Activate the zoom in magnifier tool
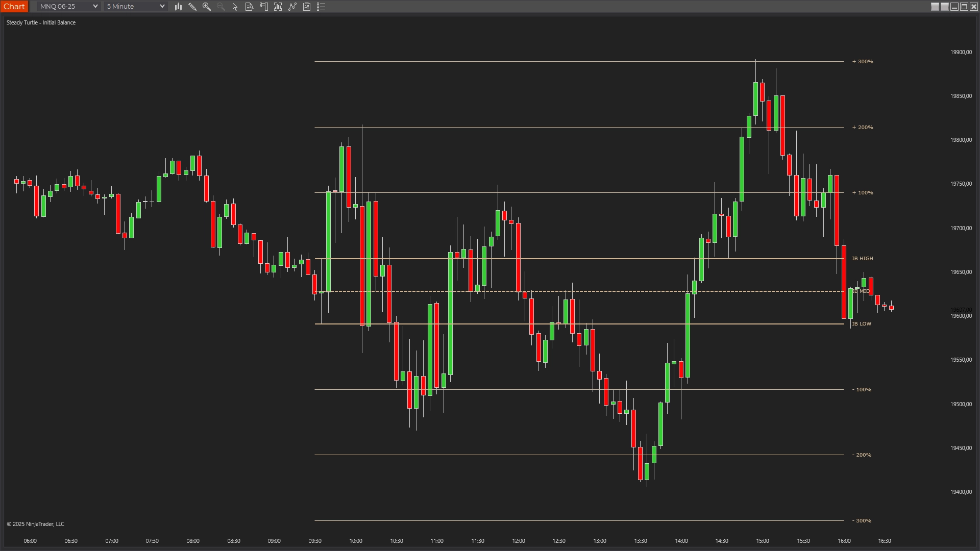The height and width of the screenshot is (551, 980). [207, 7]
